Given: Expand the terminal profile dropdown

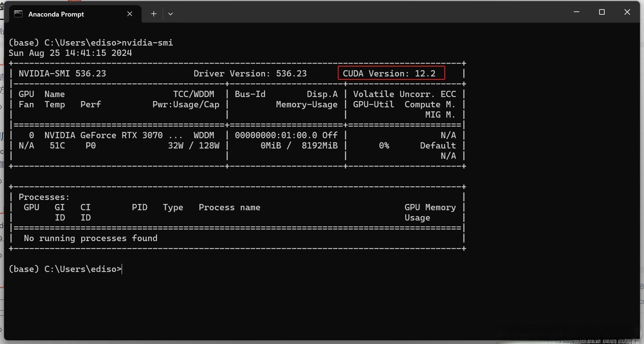Looking at the screenshot, I should coord(170,14).
